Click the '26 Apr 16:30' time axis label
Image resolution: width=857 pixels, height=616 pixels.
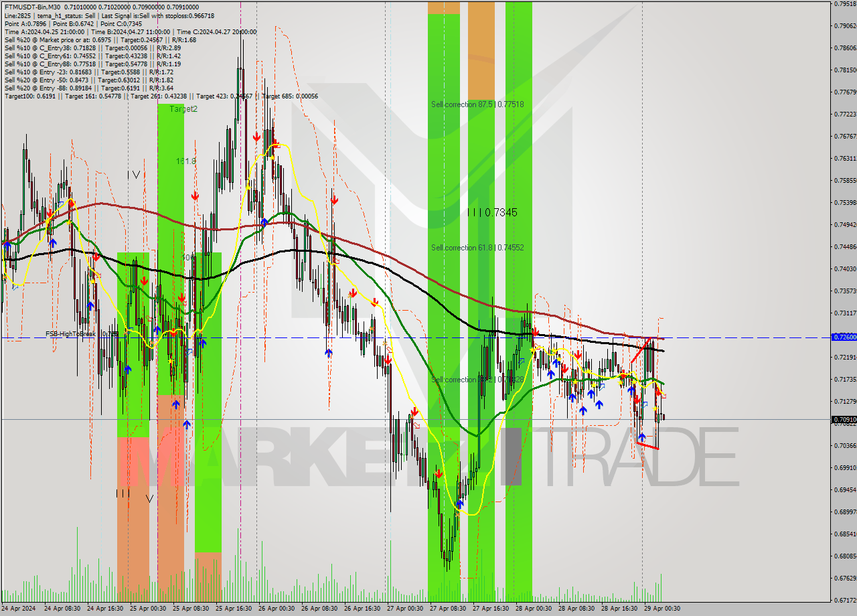(x=361, y=609)
